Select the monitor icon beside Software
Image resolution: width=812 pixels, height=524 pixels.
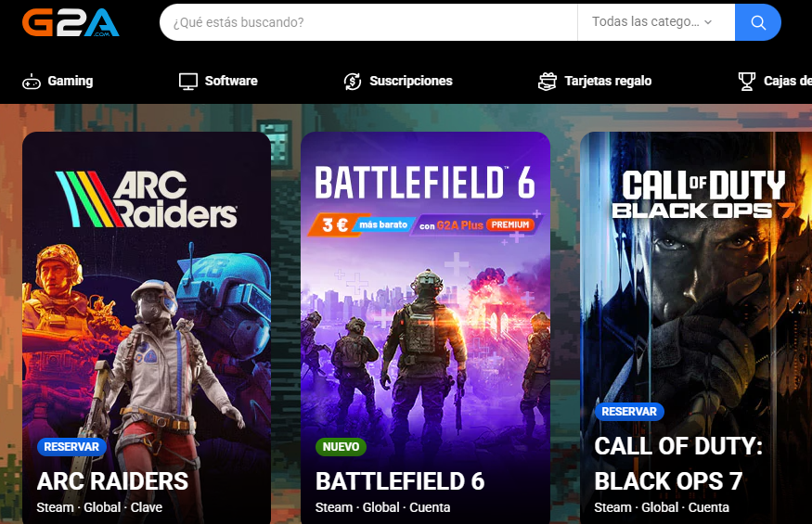point(188,82)
